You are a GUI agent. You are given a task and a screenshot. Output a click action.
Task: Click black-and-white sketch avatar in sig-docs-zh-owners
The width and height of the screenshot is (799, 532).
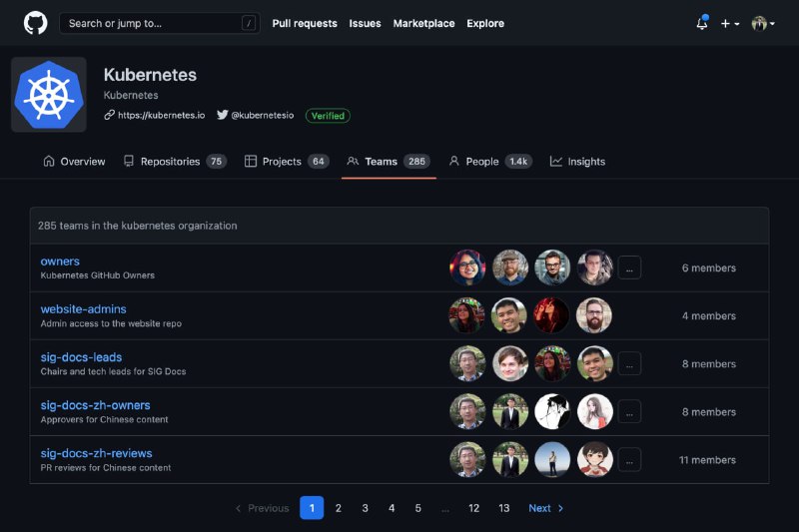point(552,411)
